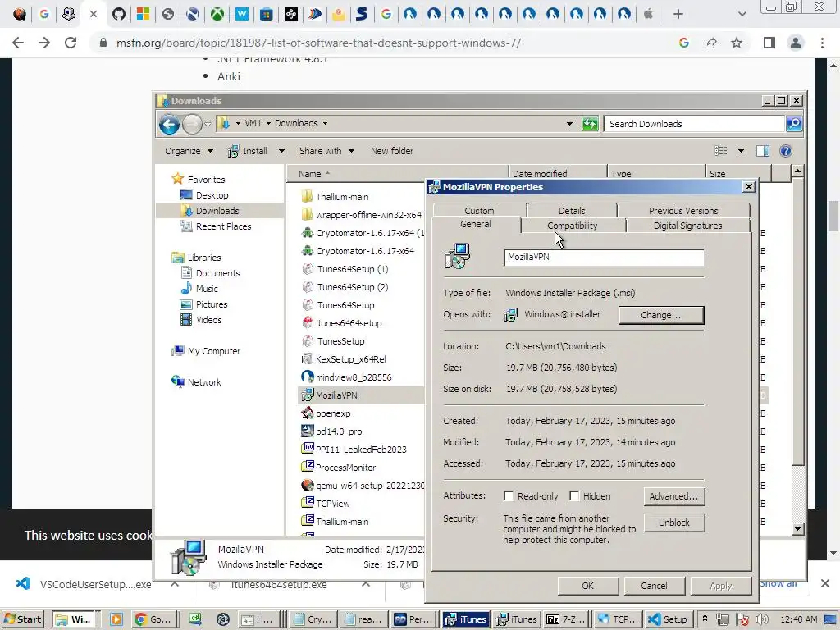Image resolution: width=840 pixels, height=630 pixels.
Task: Select the PPI11_LeakedFeb2023 ISO file
Action: click(x=361, y=450)
